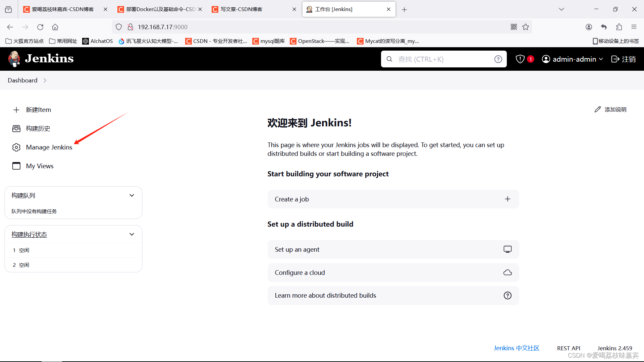Expand the admin-admin user dropdown chevron
The height and width of the screenshot is (362, 644).
601,59
